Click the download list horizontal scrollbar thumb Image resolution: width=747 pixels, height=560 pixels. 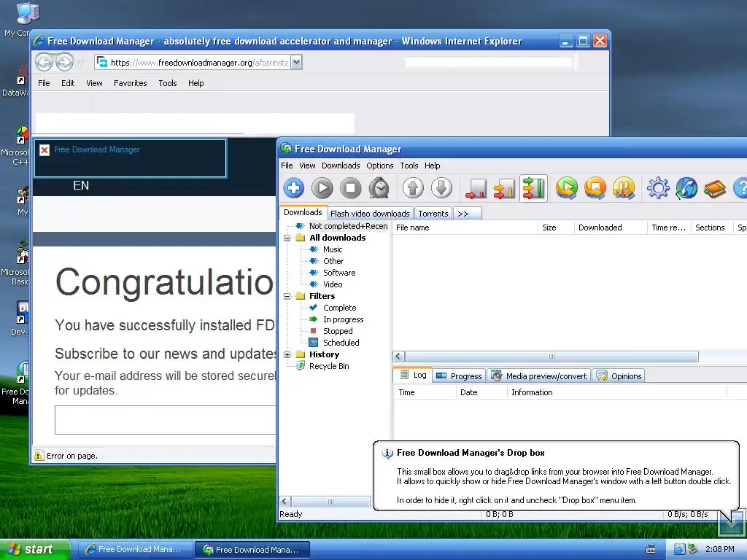tap(551, 356)
